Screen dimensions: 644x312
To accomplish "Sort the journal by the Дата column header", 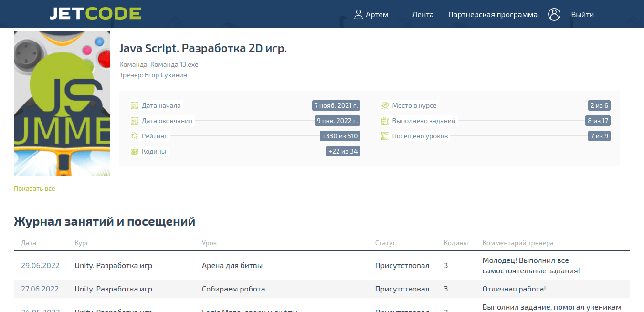I will (29, 243).
